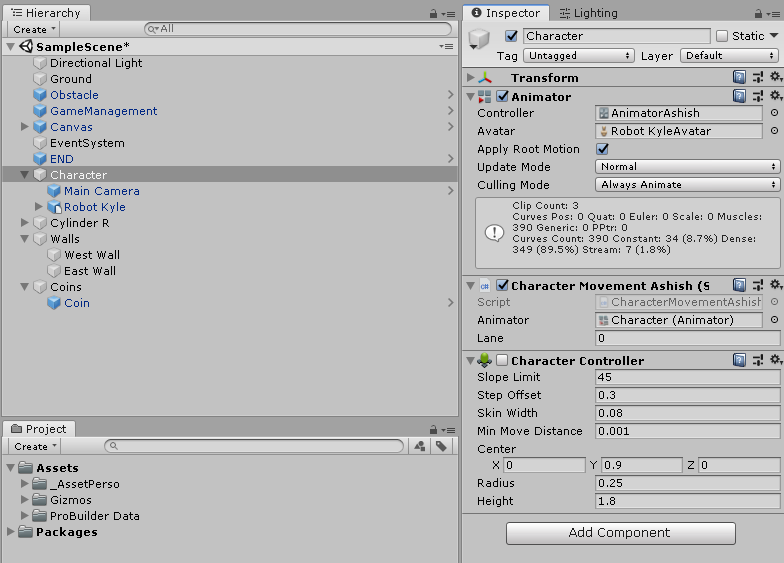Disable Character Movement Ashish script checkbox
This screenshot has width=784, height=563.
tap(502, 285)
